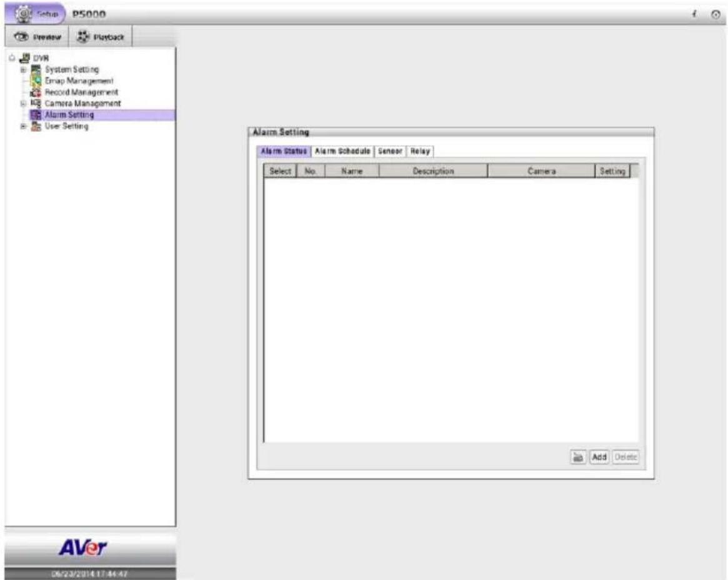
Task: Open the Alarm Schedule tab
Action: (342, 151)
